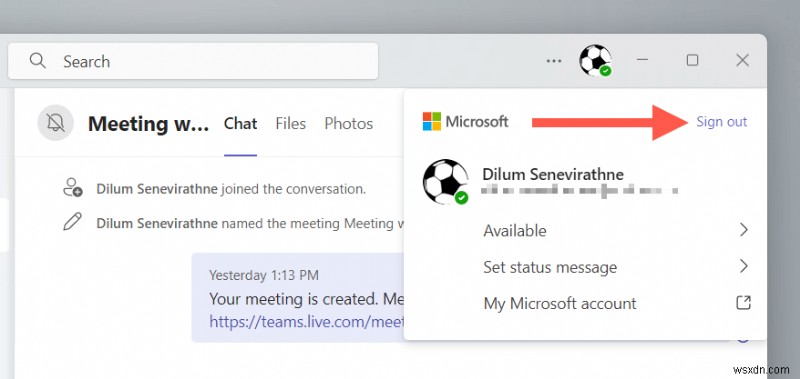Click the Meeting w... chat title
Screen dimensions: 800x379
click(148, 123)
